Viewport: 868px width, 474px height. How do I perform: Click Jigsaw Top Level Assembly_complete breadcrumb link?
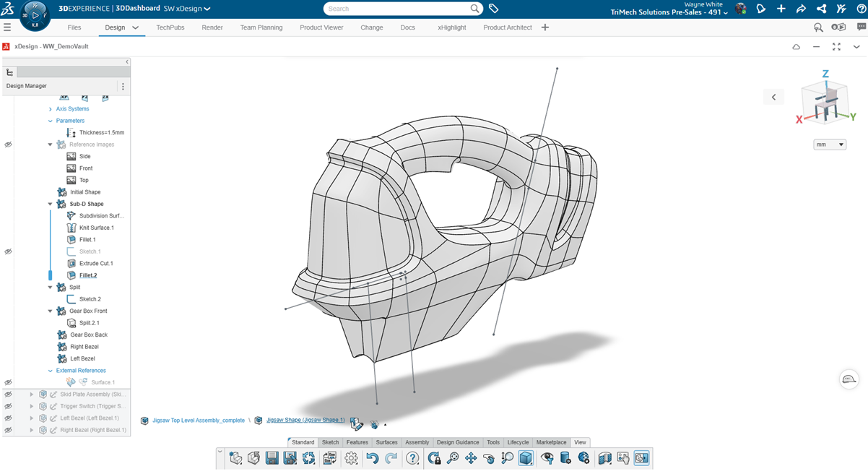coord(198,421)
